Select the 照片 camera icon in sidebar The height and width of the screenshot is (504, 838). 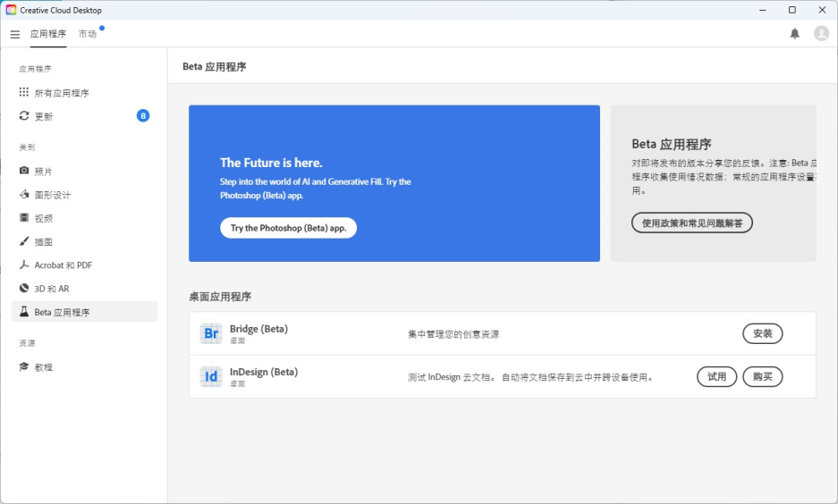[x=24, y=171]
